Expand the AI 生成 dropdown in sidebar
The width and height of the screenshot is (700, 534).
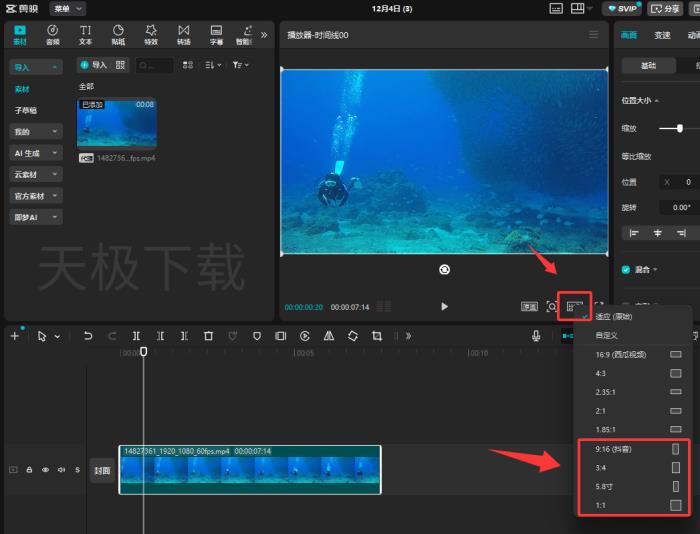point(35,153)
